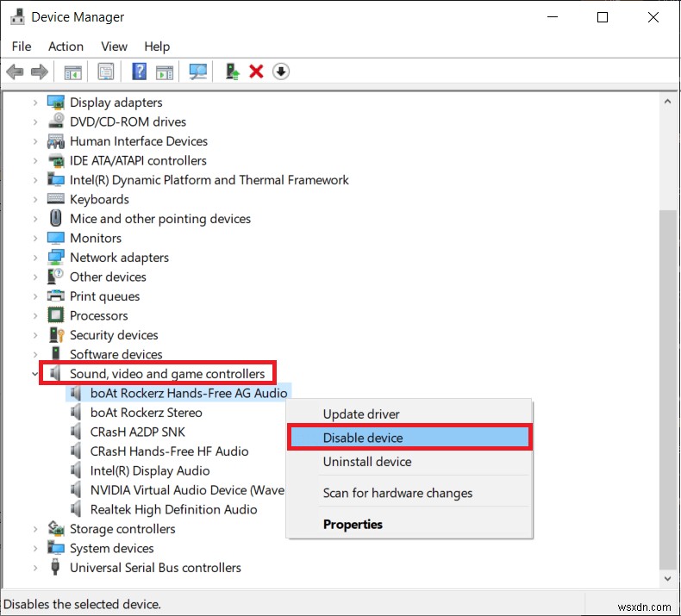This screenshot has width=681, height=616.
Task: Click the Monitors category icon
Action: click(x=55, y=238)
